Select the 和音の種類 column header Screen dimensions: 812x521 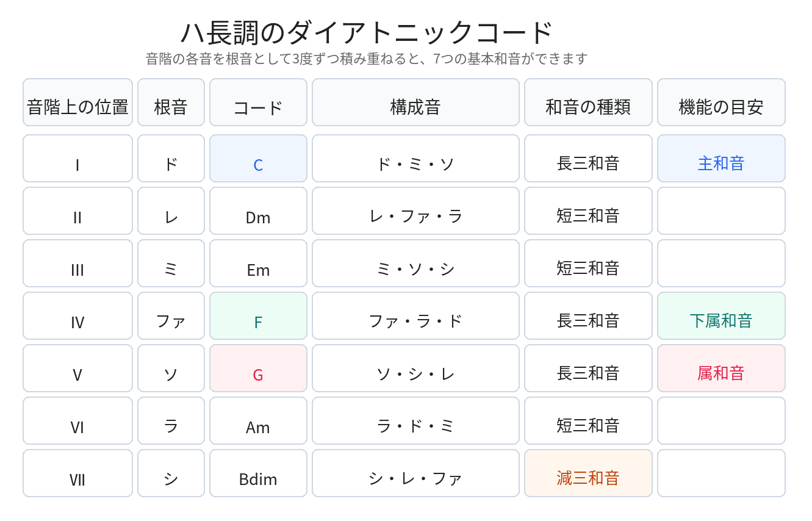point(588,102)
